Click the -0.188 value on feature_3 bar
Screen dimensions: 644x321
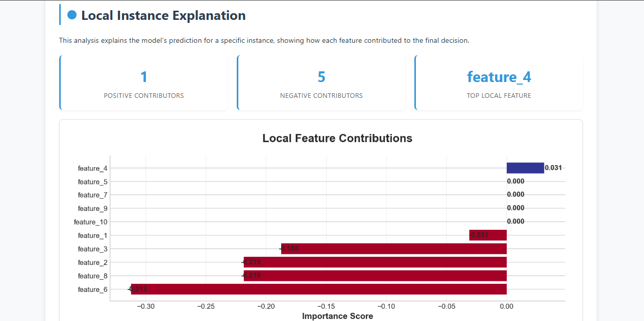(289, 249)
